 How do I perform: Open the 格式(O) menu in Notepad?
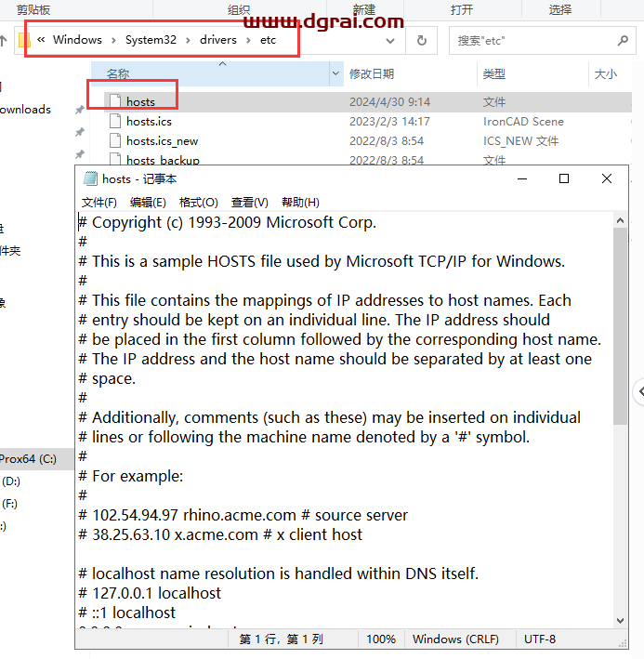coord(198,203)
